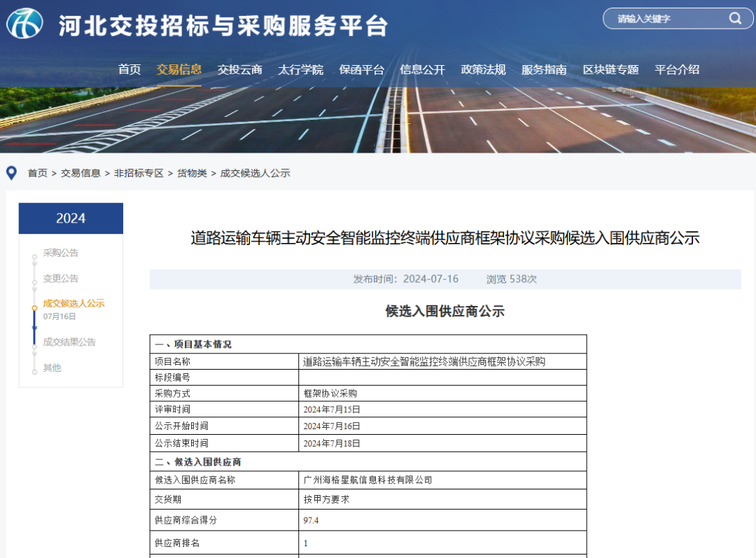Open the 保函平台 navigation item
The image size is (756, 558).
(362, 69)
